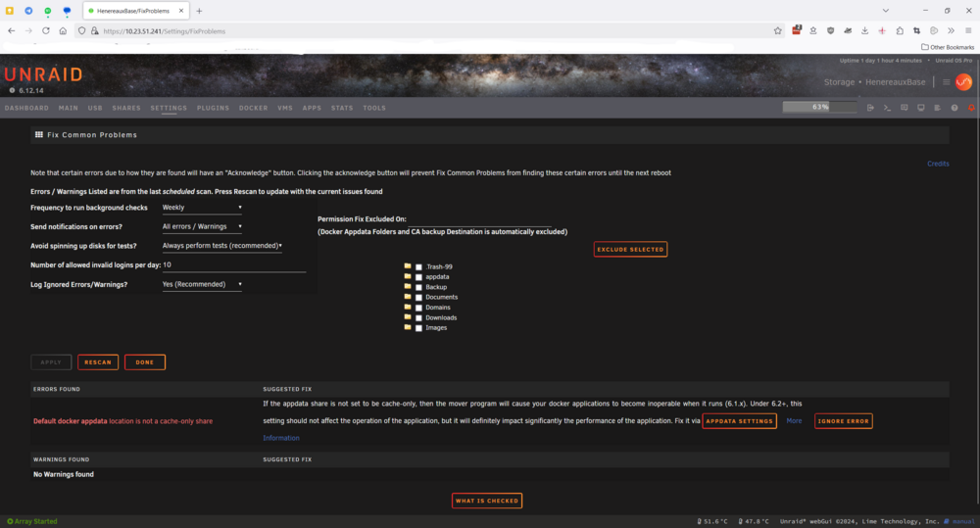Click the Exclude Selected button
980x528 pixels.
tap(630, 250)
